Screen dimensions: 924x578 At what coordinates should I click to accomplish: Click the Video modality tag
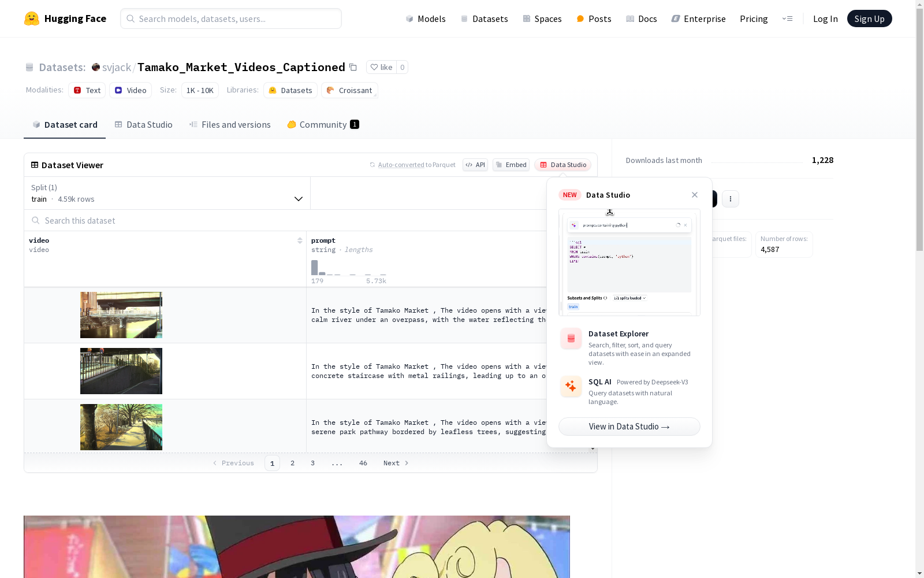click(131, 90)
